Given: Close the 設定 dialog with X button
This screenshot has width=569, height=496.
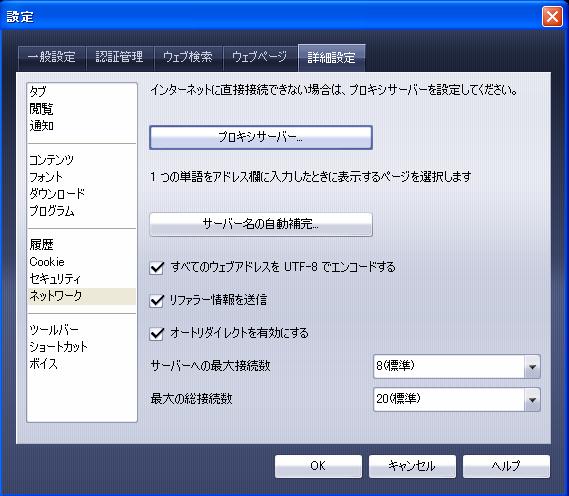Looking at the screenshot, I should 552,16.
